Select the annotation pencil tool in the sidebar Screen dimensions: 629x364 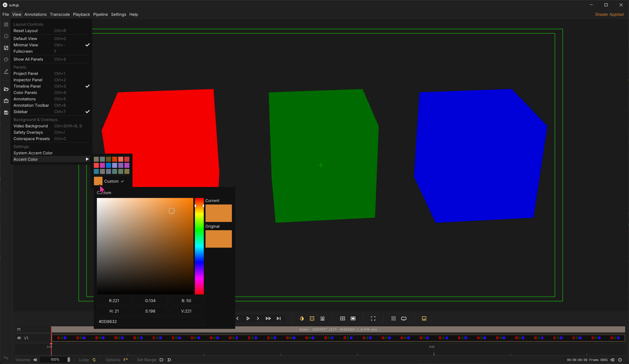[x=6, y=72]
